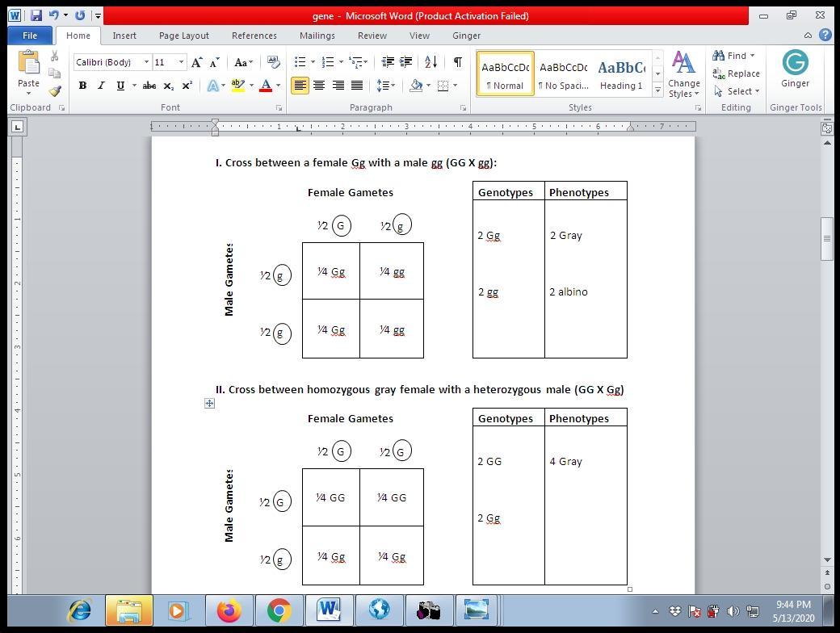Viewport: 840px width, 633px height.
Task: Apply subscript formatting
Action: point(169,86)
